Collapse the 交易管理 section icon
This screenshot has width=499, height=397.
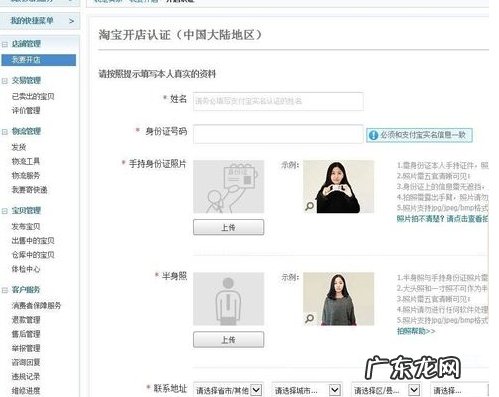pyautogui.click(x=5, y=81)
